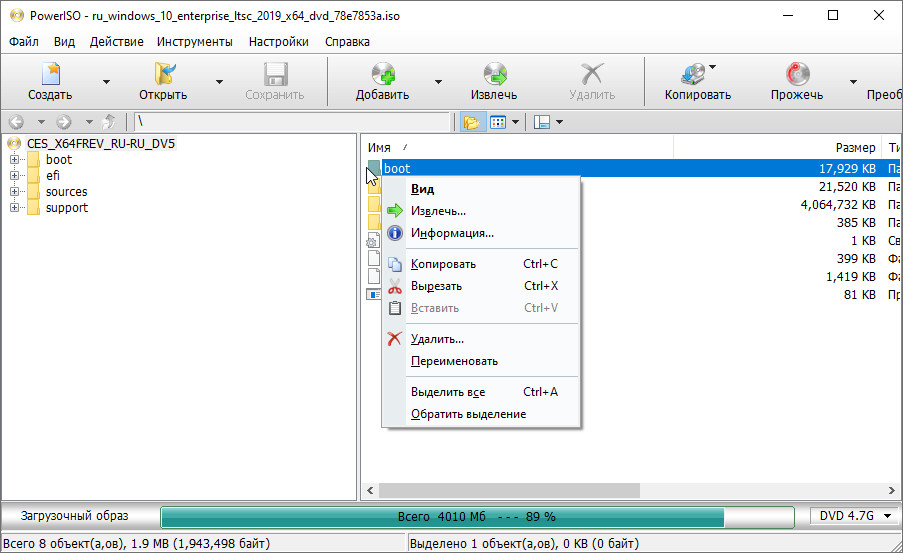Click the Открыть (Open) toolbar icon
903x553 pixels.
[163, 75]
